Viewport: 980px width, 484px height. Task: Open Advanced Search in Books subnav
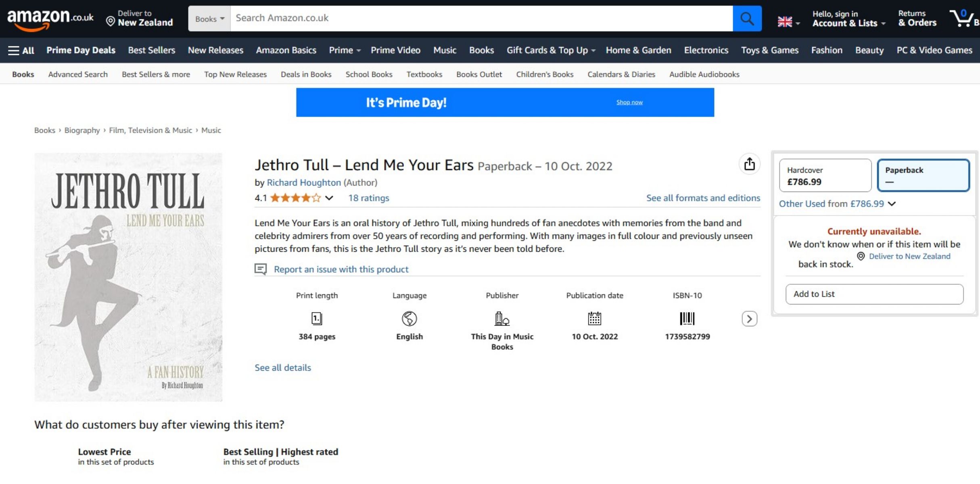(78, 74)
